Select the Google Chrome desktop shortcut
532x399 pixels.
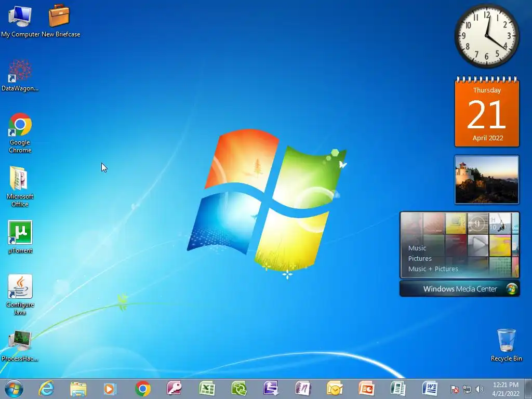click(20, 132)
